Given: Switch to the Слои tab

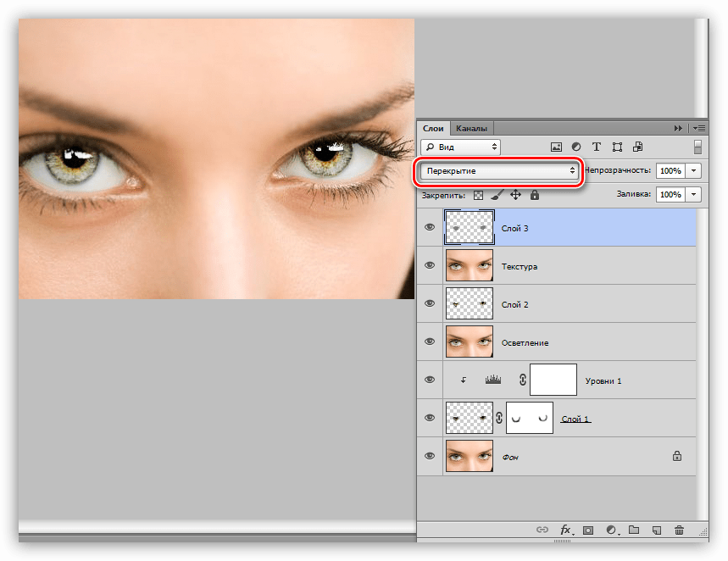Looking at the screenshot, I should pyautogui.click(x=433, y=128).
